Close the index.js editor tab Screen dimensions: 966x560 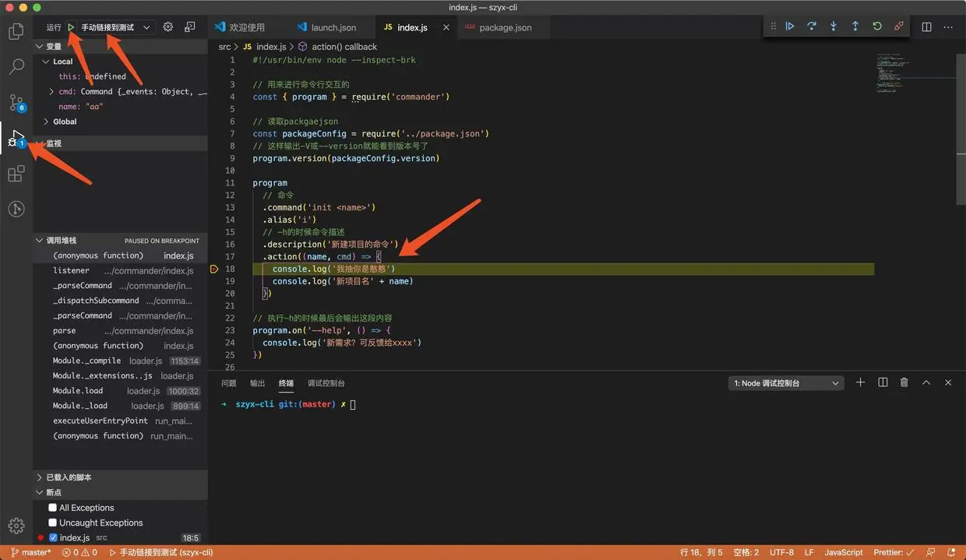point(446,27)
